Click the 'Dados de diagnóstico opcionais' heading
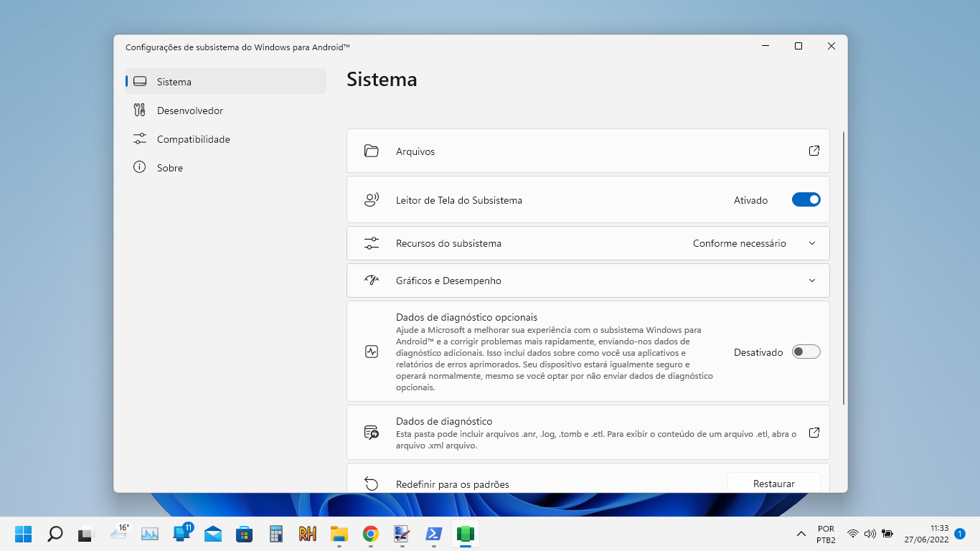 coord(466,317)
